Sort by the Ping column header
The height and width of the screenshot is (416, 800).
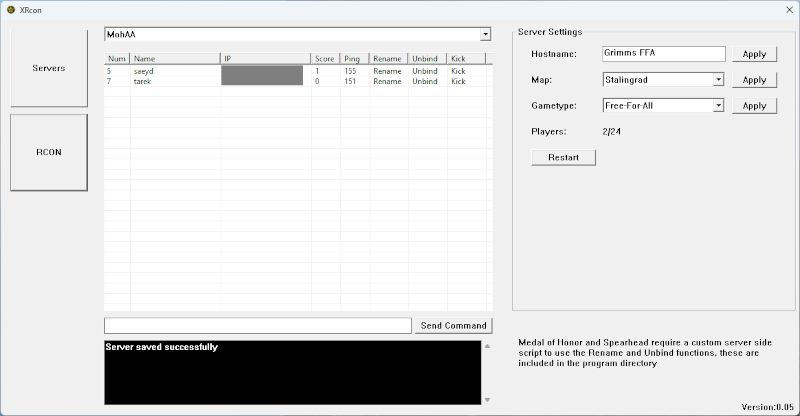point(354,59)
